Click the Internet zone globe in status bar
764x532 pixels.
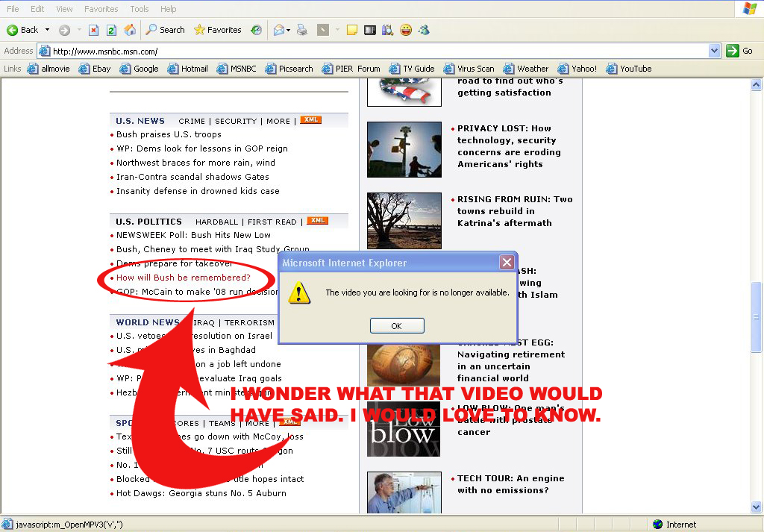(x=658, y=525)
